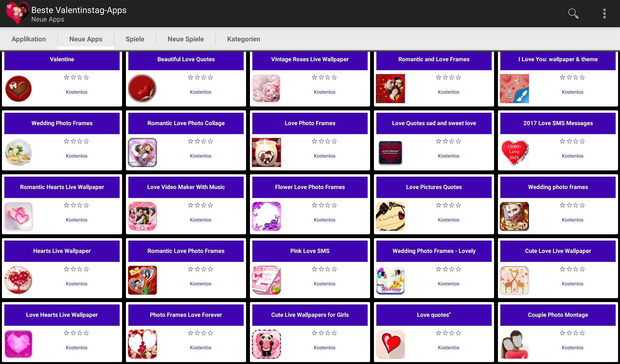Open the giraffe Cute Love Live Wallpaper icon
Screen dimensions: 620x364
tap(514, 280)
